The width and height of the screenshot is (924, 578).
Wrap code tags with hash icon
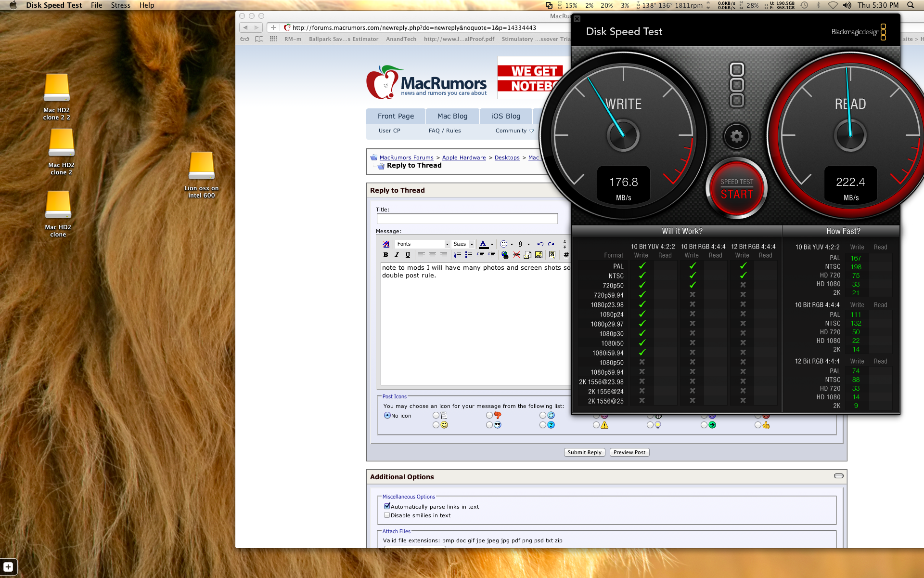[566, 255]
